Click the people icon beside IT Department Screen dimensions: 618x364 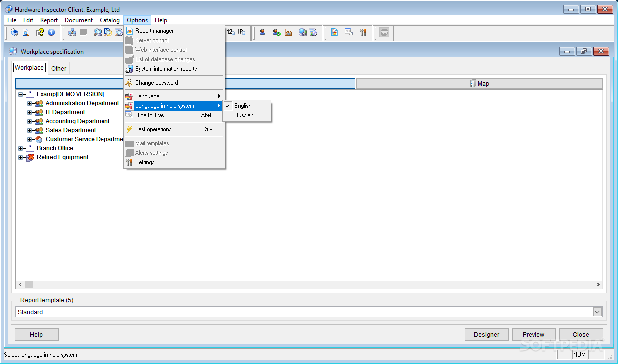[39, 112]
